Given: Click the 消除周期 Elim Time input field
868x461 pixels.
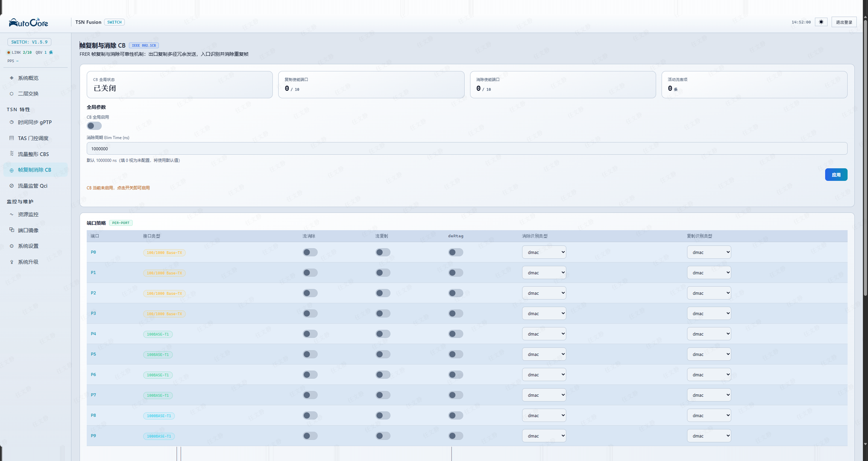Looking at the screenshot, I should 467,149.
